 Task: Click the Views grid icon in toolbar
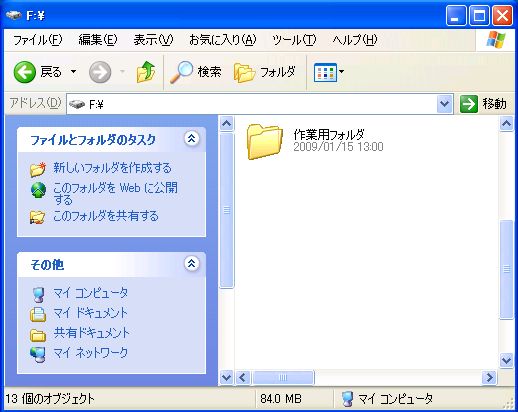point(325,72)
